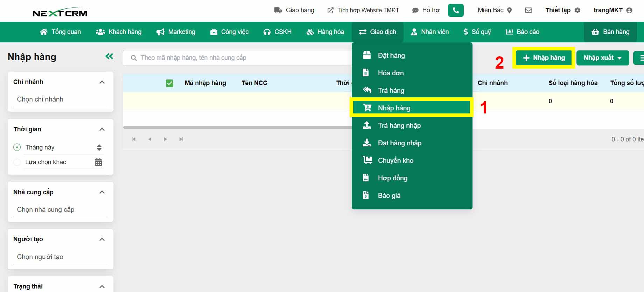The width and height of the screenshot is (644, 292).
Task: Click the + Nhập hàng button
Action: tap(544, 58)
